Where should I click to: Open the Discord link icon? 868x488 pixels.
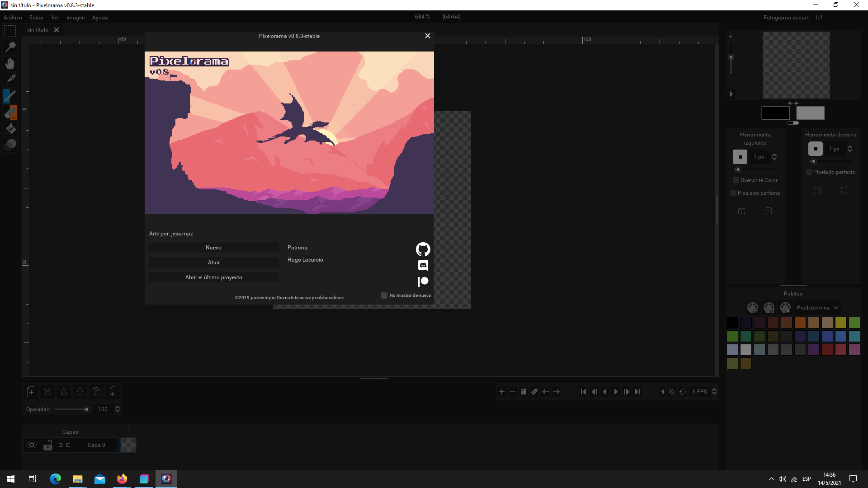(x=423, y=265)
